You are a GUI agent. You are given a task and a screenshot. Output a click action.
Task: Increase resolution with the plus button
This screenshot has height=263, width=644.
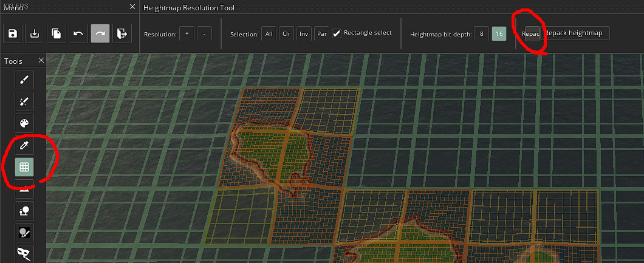pos(187,34)
